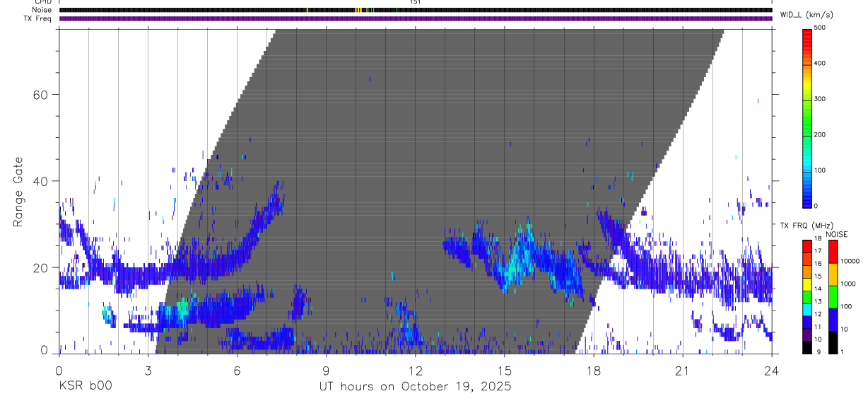
Task: Click the '400' label on the width colorbar
Action: click(820, 63)
